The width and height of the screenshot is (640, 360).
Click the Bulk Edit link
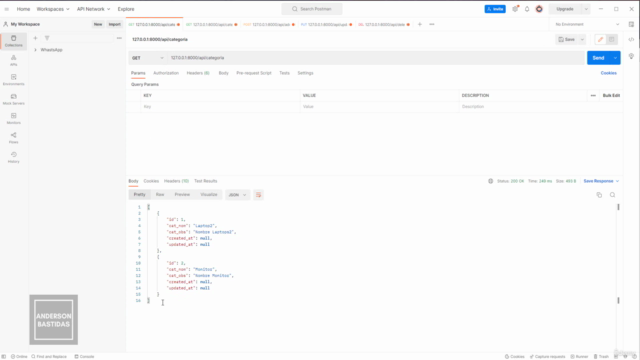(x=611, y=96)
